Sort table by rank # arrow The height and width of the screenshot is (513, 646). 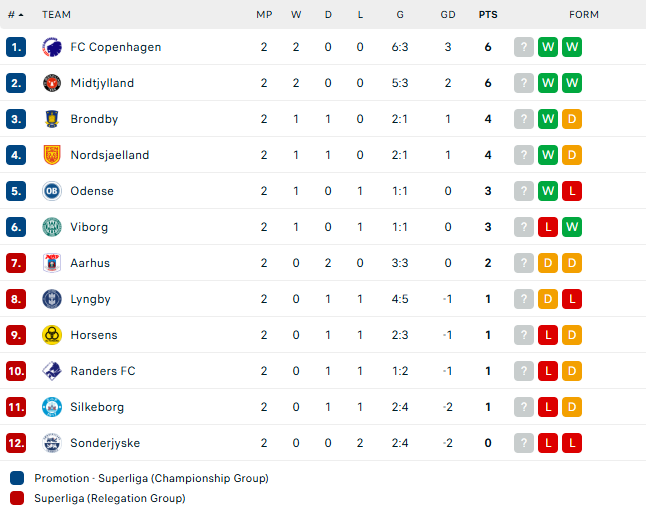(x=16, y=15)
